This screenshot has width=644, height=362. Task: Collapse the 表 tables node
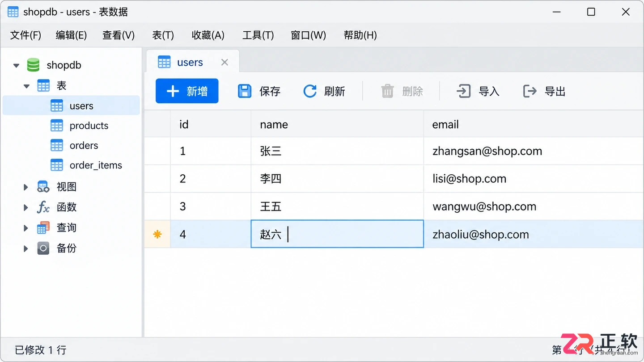click(26, 86)
